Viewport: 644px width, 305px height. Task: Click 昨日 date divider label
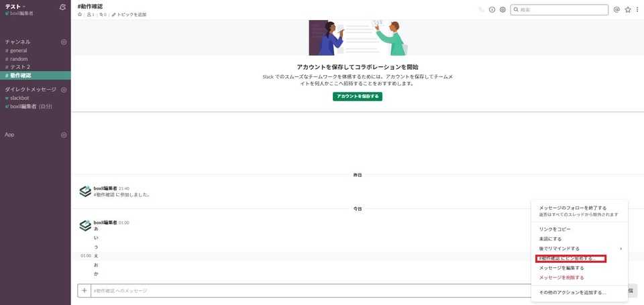pos(358,175)
